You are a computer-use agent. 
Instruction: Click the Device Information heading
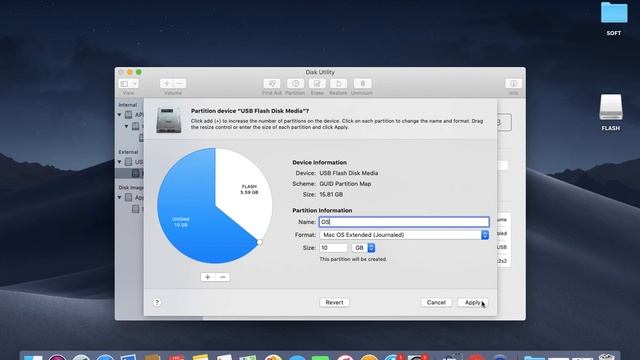pos(319,162)
